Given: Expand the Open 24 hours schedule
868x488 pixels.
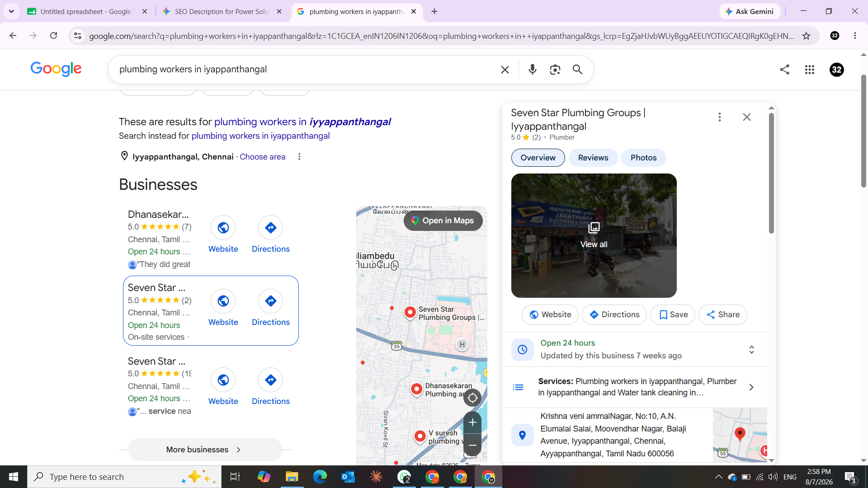Looking at the screenshot, I should tap(751, 350).
